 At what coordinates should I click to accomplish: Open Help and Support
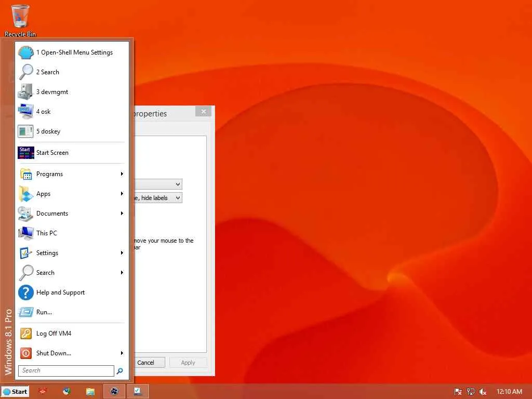coord(72,292)
